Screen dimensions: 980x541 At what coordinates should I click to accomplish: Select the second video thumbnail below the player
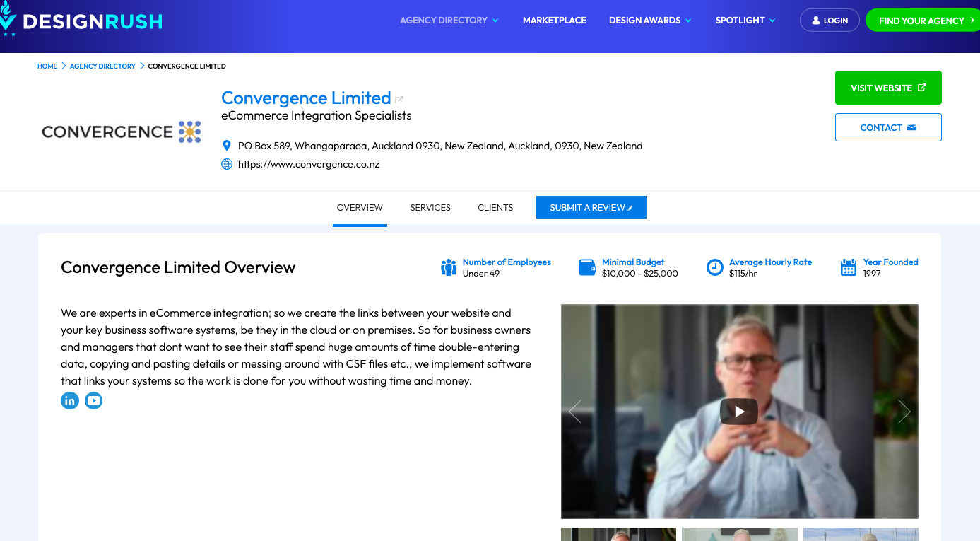(740, 535)
